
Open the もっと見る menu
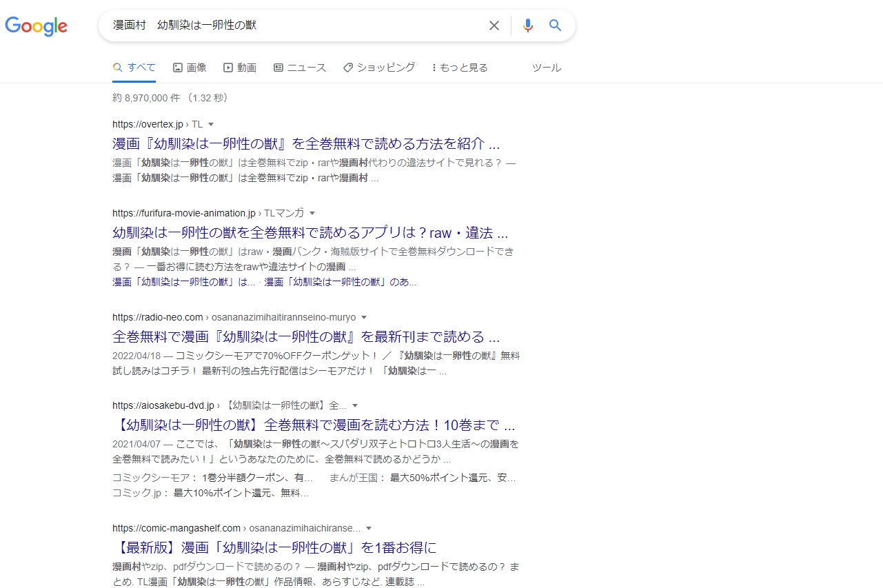pyautogui.click(x=460, y=68)
